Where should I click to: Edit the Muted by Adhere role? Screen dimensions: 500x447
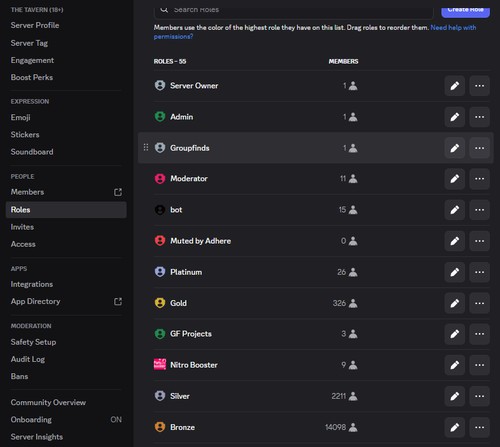[455, 241]
